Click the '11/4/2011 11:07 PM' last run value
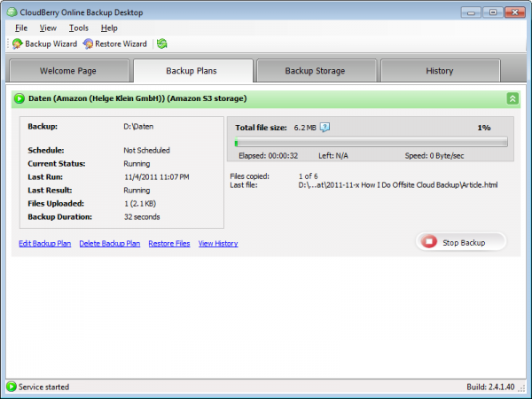This screenshot has width=532, height=399. (157, 177)
